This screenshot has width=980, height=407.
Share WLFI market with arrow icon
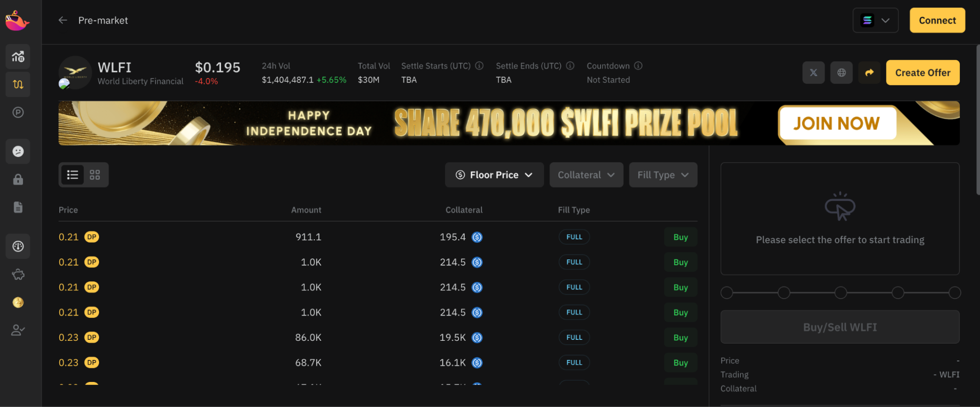869,73
